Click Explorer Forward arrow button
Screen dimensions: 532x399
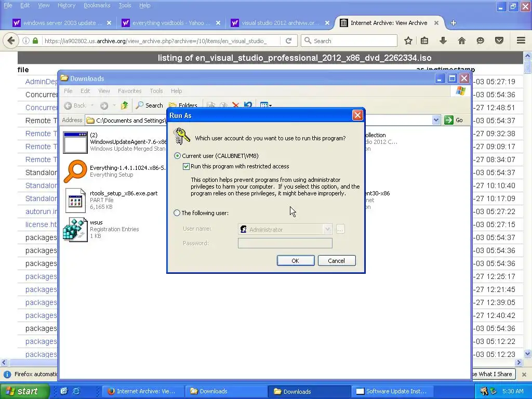click(x=104, y=105)
